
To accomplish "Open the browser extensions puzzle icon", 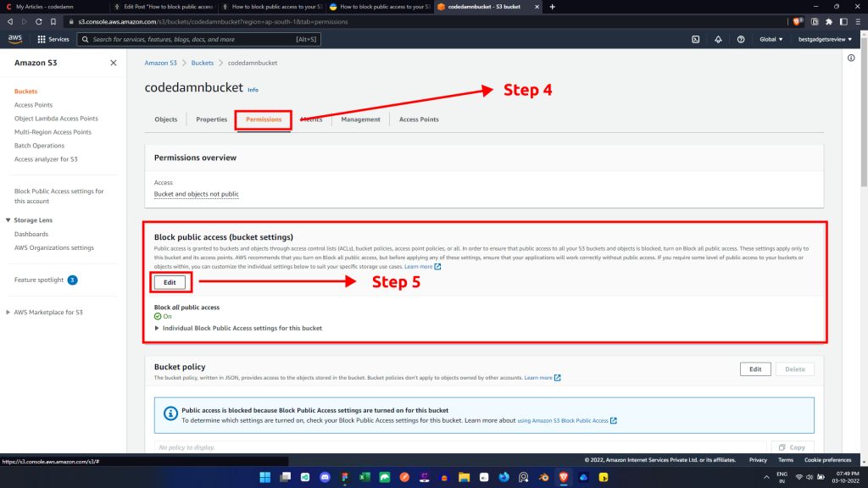I will (x=829, y=21).
